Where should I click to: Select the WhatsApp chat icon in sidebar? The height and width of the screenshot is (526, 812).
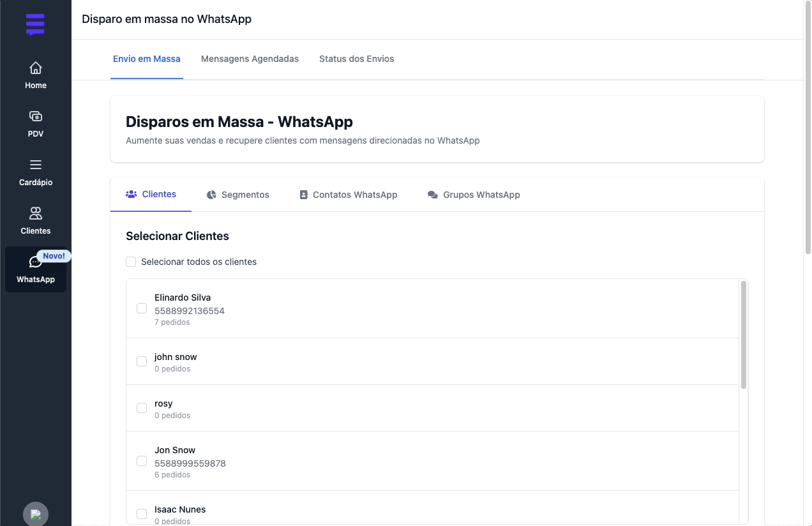35,262
